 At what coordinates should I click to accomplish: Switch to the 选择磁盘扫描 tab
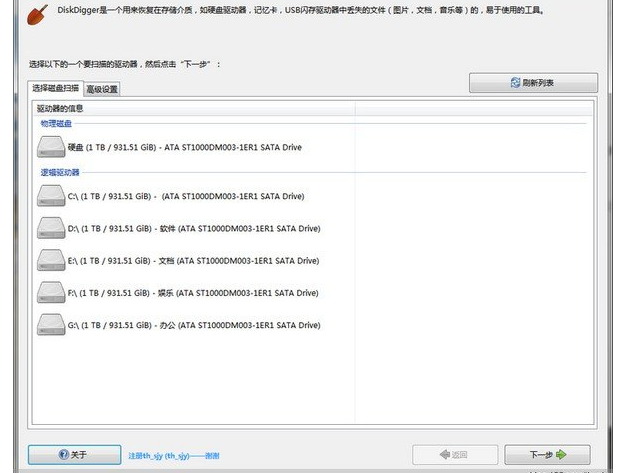(x=55, y=88)
